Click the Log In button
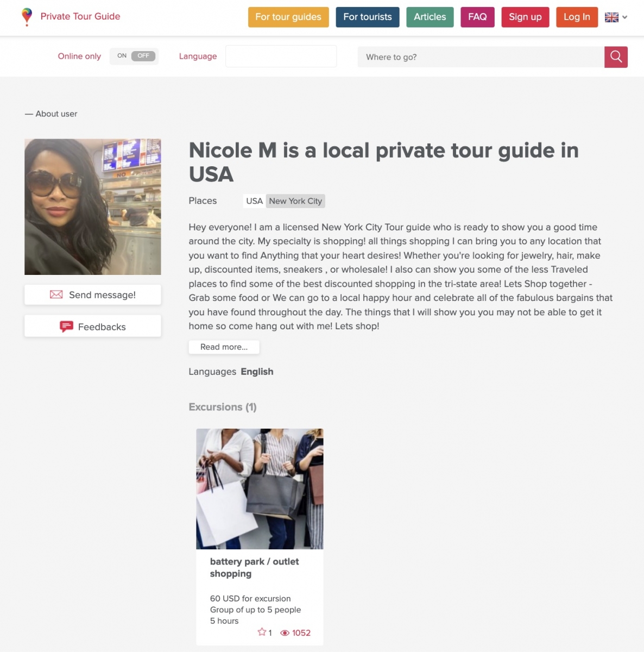 [577, 17]
